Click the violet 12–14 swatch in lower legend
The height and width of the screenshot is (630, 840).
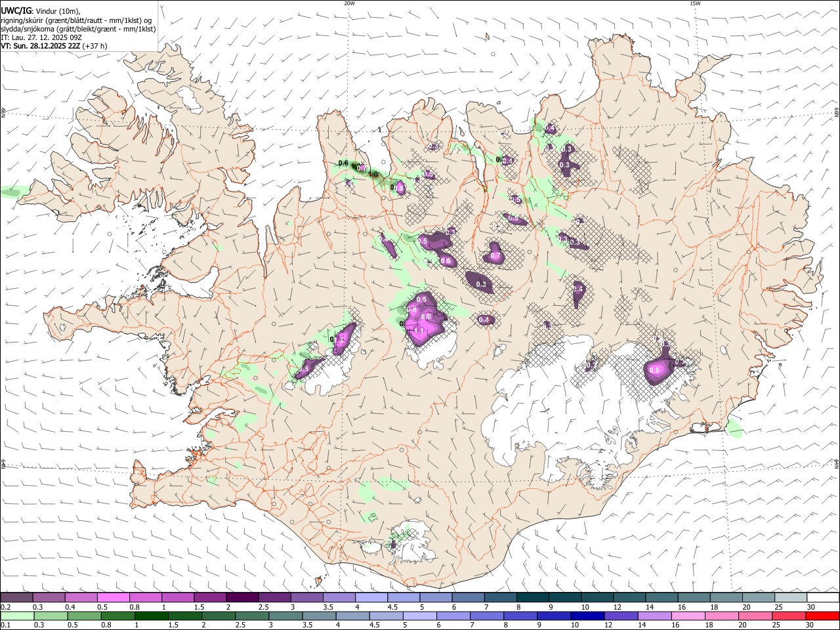pos(621,616)
